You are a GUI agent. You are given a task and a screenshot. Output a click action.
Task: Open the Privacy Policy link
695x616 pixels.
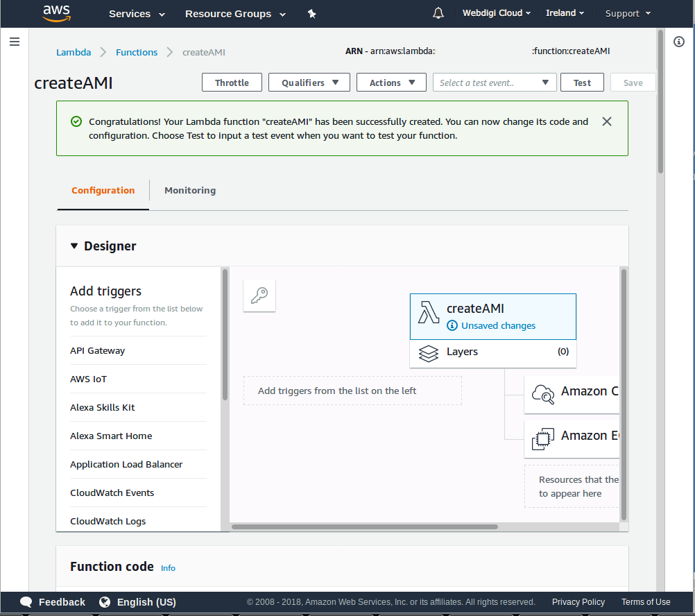pos(578,602)
